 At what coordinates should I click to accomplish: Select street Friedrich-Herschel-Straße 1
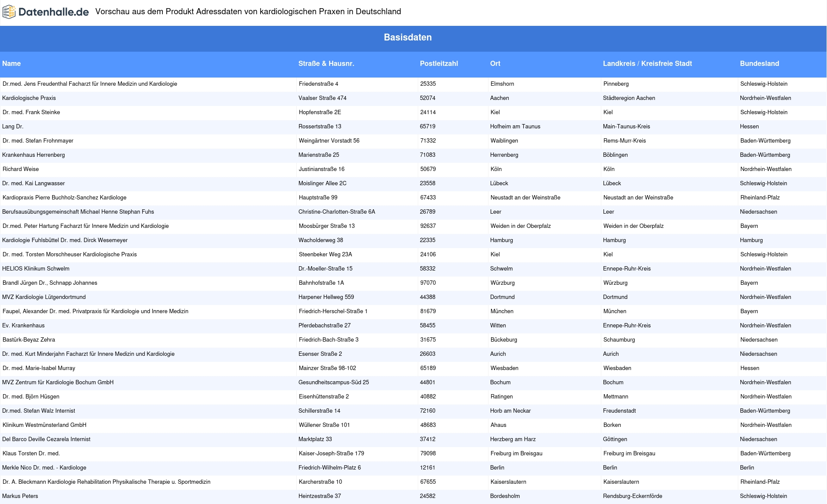[333, 311]
